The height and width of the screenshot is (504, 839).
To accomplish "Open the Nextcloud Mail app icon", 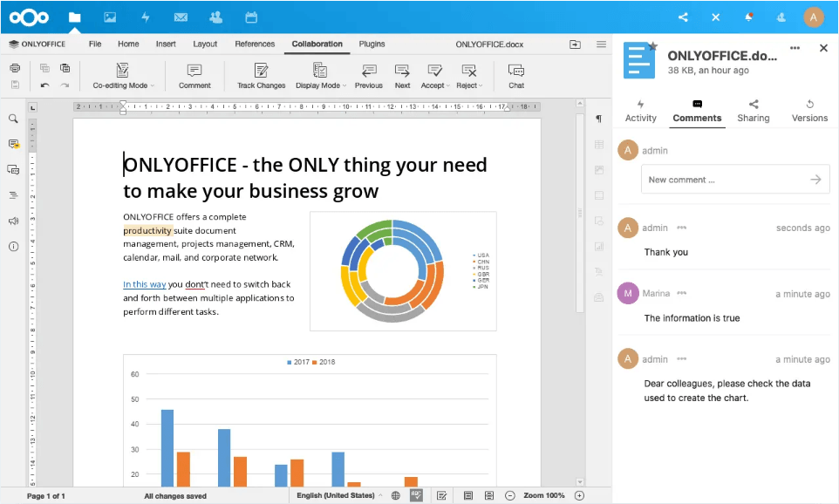I will (181, 17).
